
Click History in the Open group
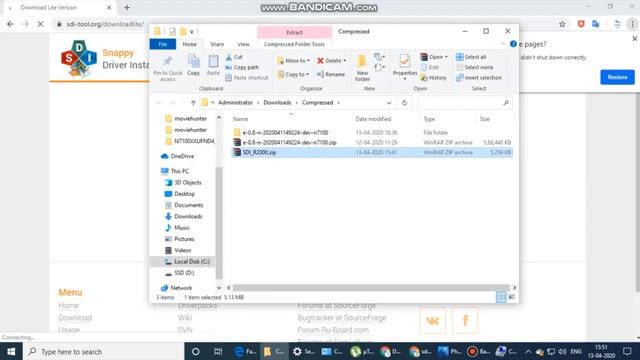pyautogui.click(x=433, y=78)
